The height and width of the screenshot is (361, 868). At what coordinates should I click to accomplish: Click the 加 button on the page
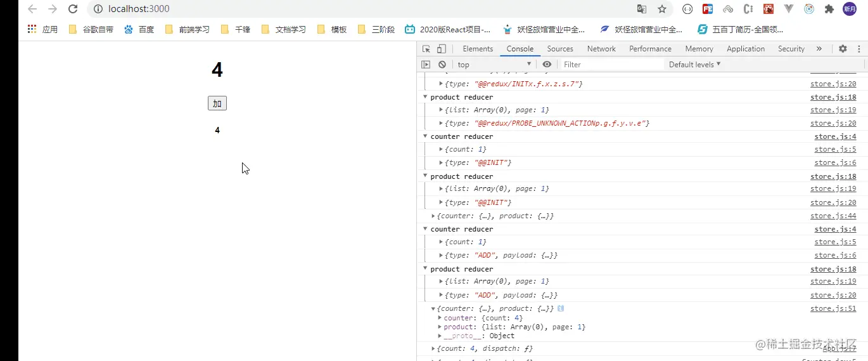[x=217, y=103]
